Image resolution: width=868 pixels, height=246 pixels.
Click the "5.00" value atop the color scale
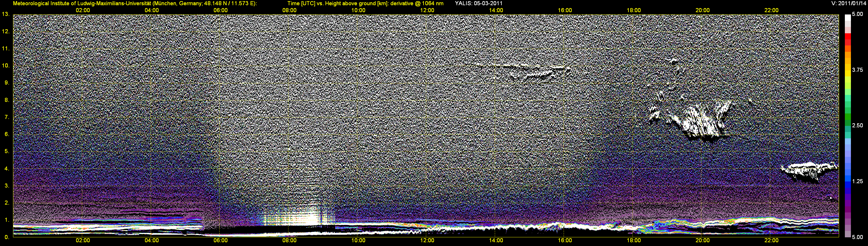[x=858, y=14]
